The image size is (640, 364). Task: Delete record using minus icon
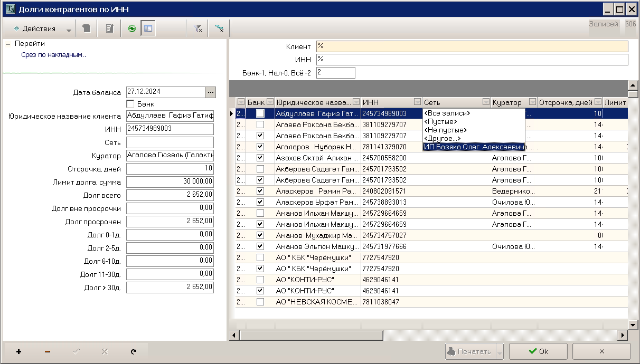[x=48, y=351]
